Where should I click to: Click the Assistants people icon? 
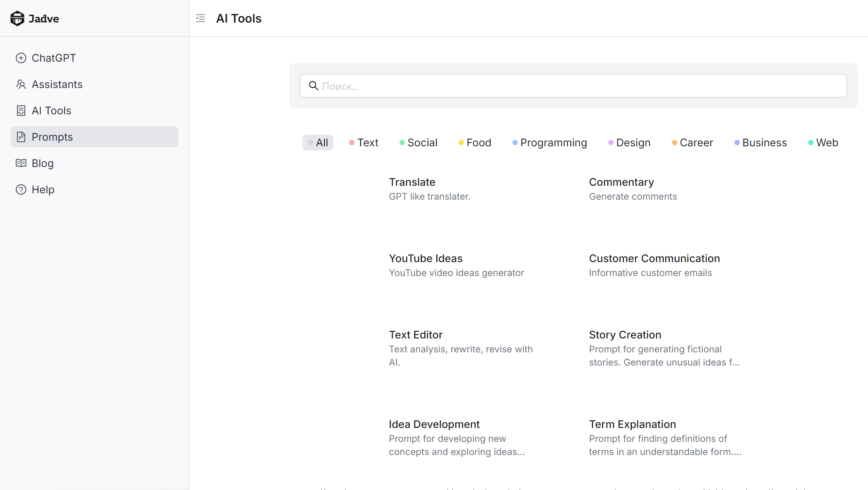[x=21, y=84]
